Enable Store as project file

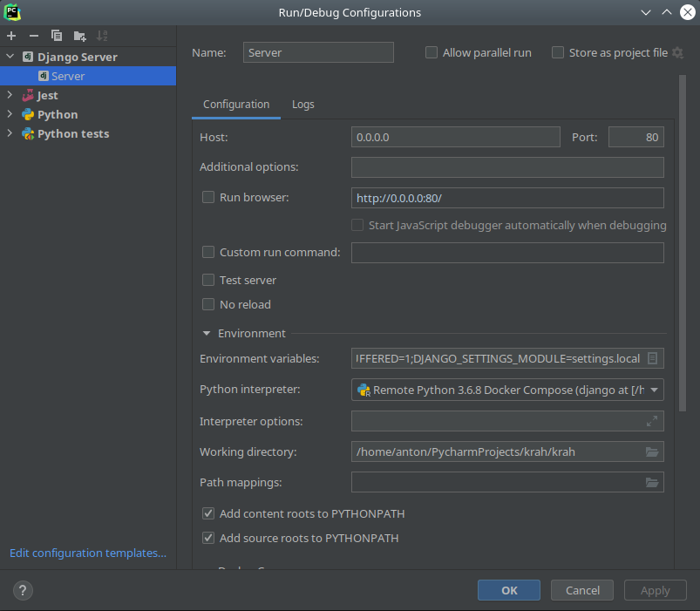point(558,52)
